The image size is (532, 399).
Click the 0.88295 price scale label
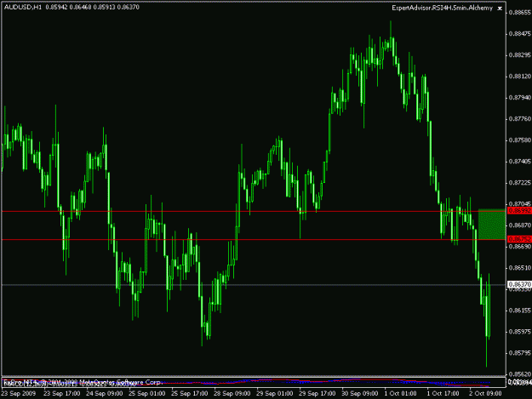[x=520, y=55]
